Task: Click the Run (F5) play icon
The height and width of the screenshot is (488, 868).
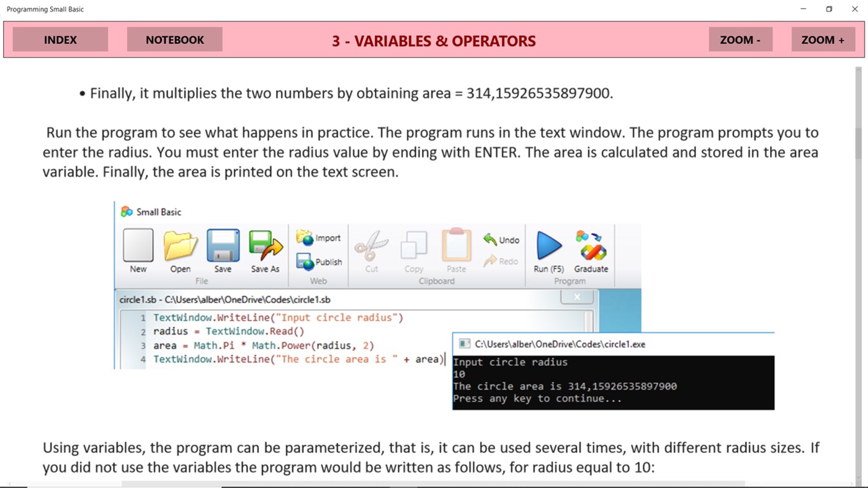Action: (x=549, y=246)
